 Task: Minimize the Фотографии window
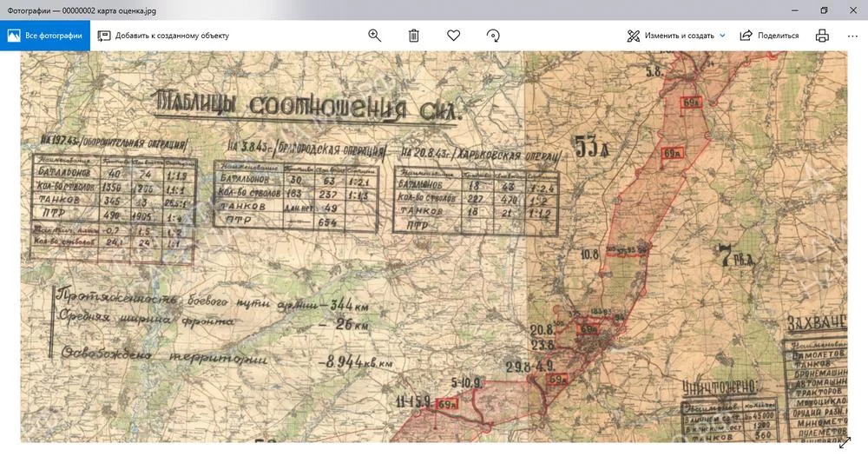click(795, 10)
